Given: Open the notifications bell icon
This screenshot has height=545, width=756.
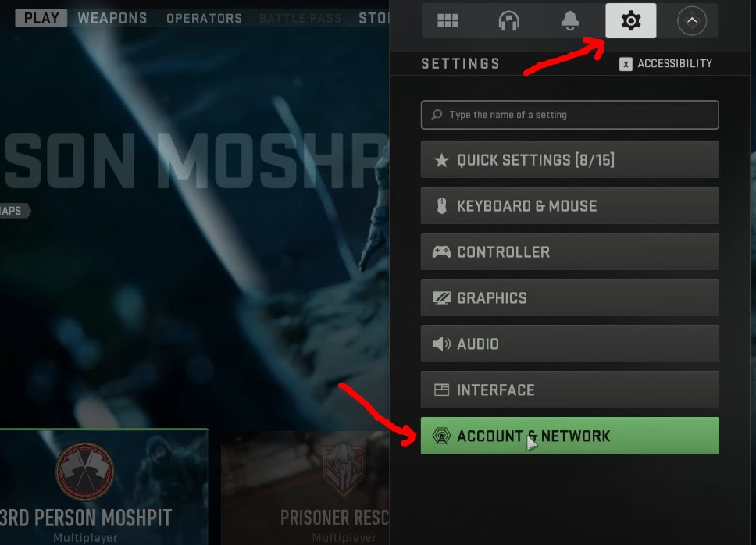Looking at the screenshot, I should (570, 21).
